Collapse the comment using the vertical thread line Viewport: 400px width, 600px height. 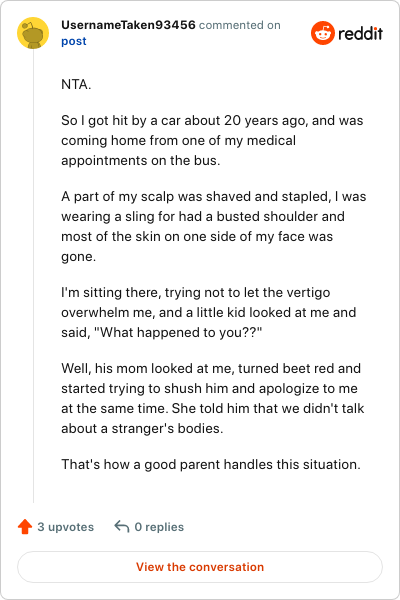(33, 276)
